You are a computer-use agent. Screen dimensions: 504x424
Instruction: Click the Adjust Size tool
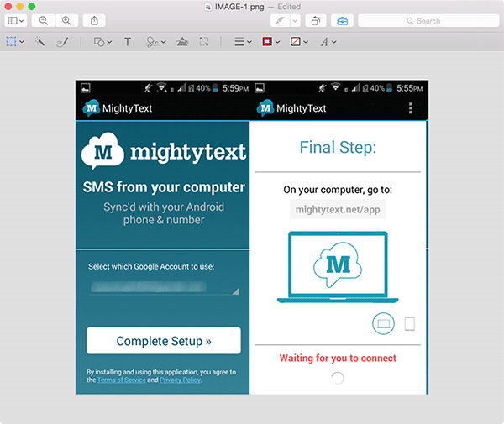[x=204, y=42]
